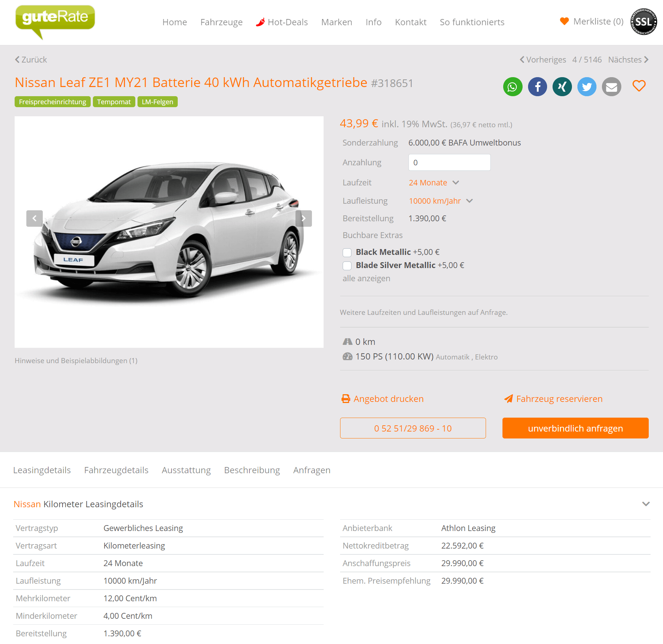Open the Fahrzeuge menu item

click(x=222, y=22)
